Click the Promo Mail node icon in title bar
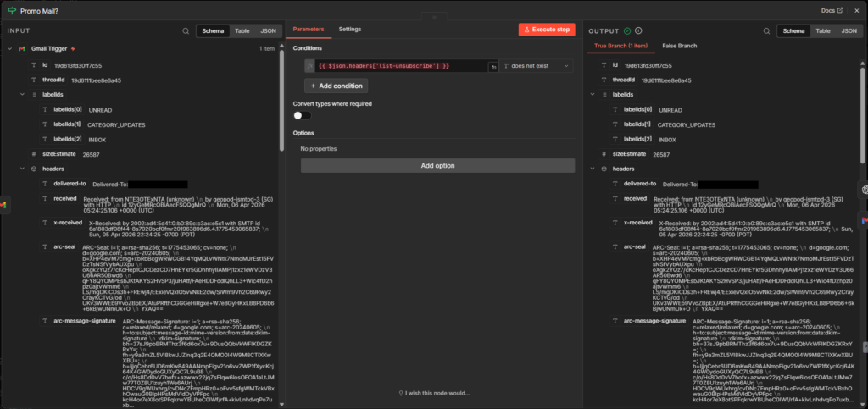Viewport: 868px width, 409px height. pyautogui.click(x=12, y=10)
